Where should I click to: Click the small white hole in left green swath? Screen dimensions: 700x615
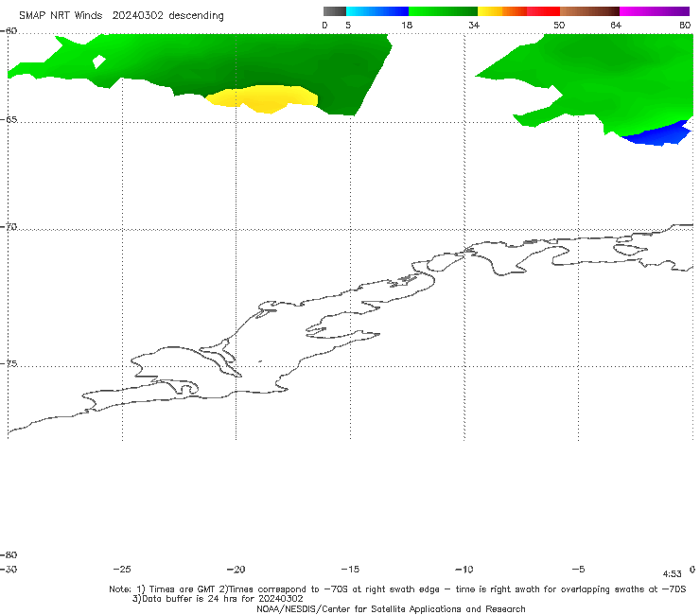[x=98, y=61]
